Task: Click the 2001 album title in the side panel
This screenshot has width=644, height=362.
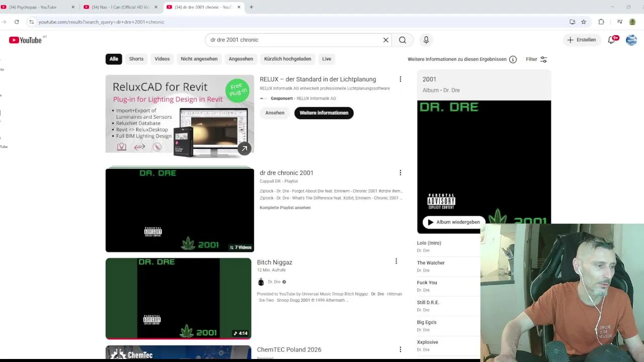Action: (x=429, y=79)
